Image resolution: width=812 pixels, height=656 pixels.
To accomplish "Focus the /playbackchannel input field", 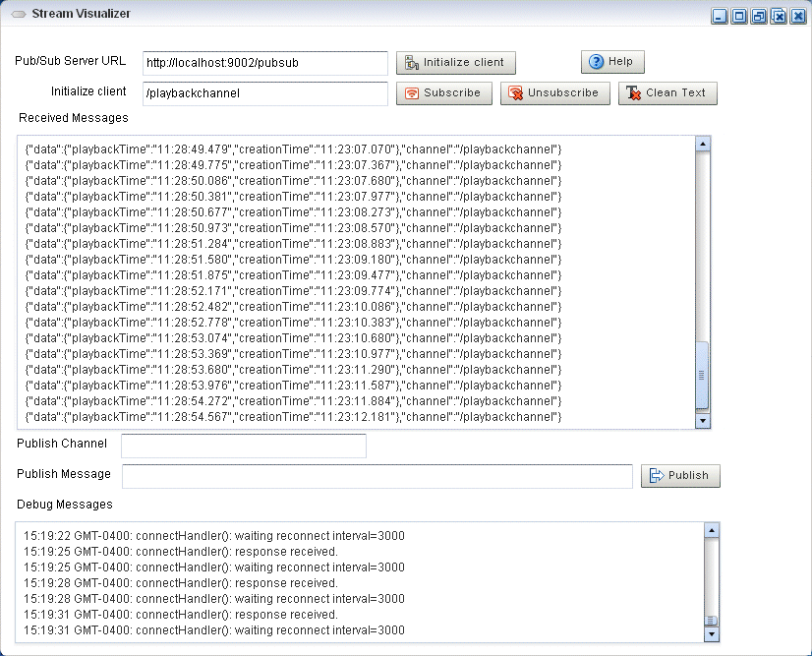I will point(265,93).
